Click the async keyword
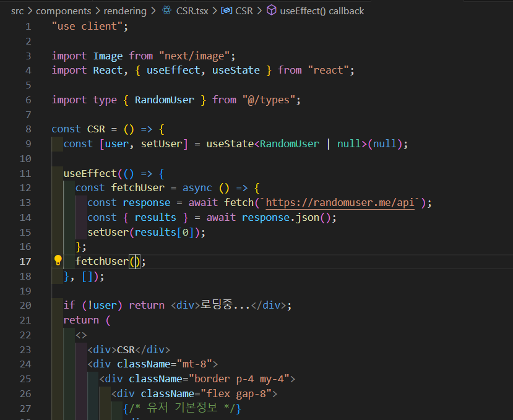Image resolution: width=513 pixels, height=420 pixels. click(197, 188)
